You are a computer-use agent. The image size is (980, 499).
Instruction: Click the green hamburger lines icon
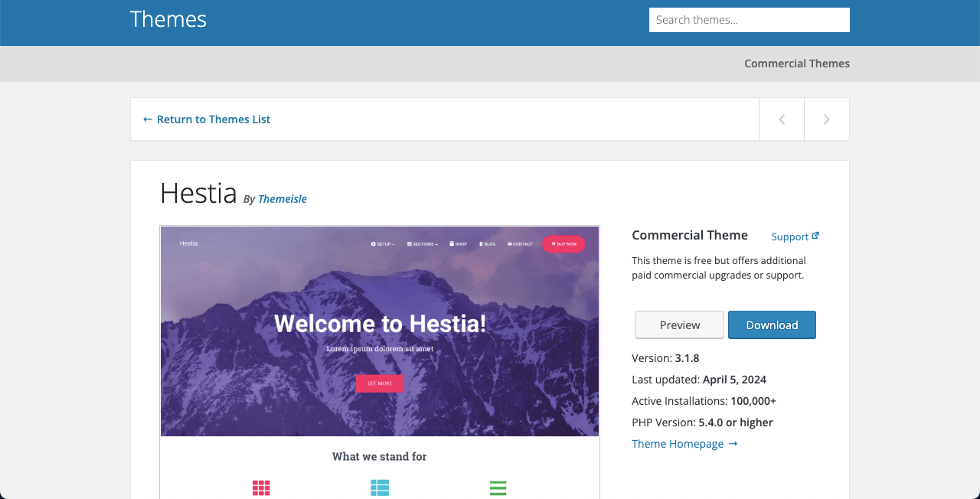tap(498, 488)
